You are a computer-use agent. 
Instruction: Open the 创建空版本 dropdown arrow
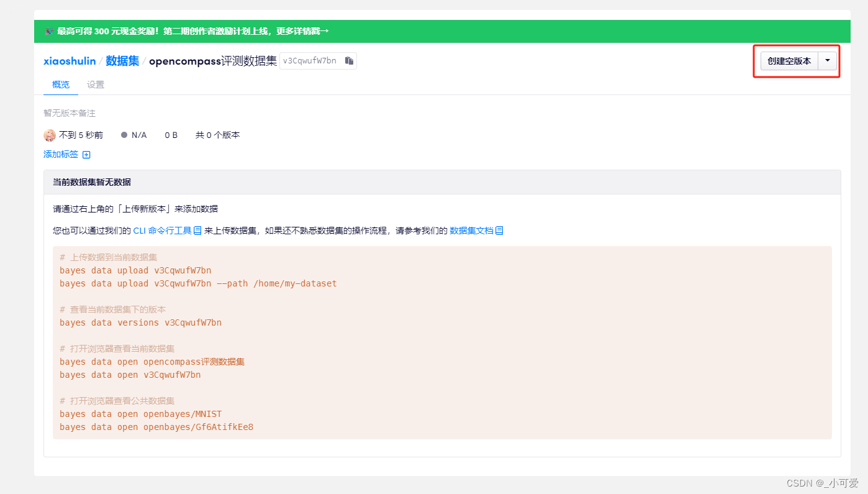pyautogui.click(x=828, y=60)
